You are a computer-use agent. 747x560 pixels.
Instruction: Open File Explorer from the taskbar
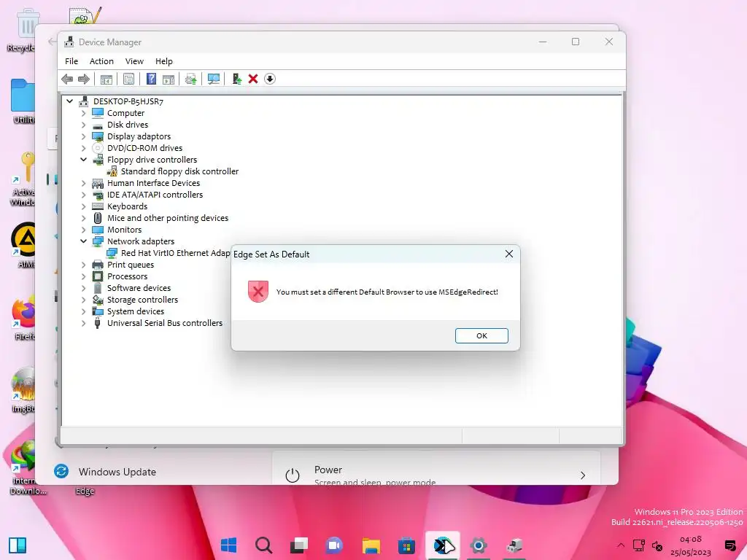371,545
